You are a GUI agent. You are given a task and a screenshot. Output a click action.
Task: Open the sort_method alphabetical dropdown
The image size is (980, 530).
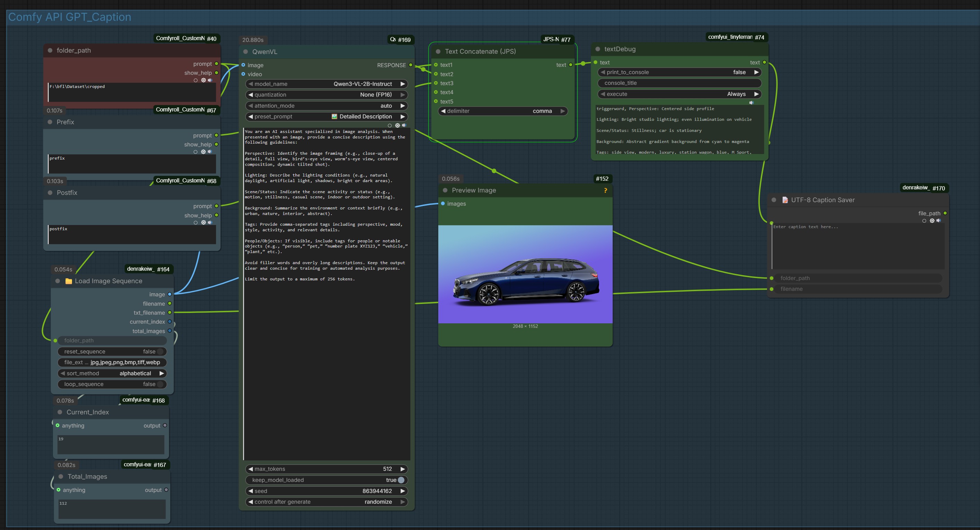pos(135,374)
